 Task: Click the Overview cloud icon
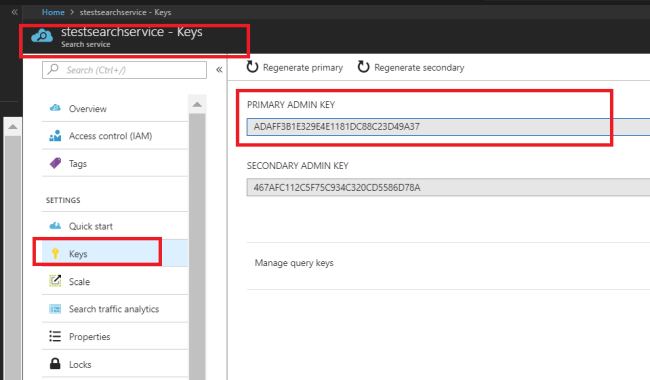[x=55, y=108]
